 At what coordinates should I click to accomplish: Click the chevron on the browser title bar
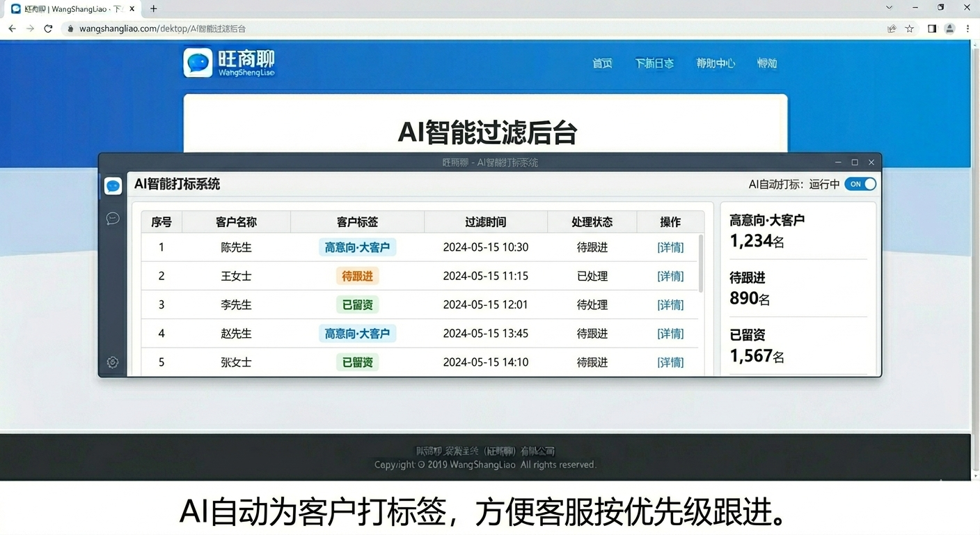tap(889, 7)
